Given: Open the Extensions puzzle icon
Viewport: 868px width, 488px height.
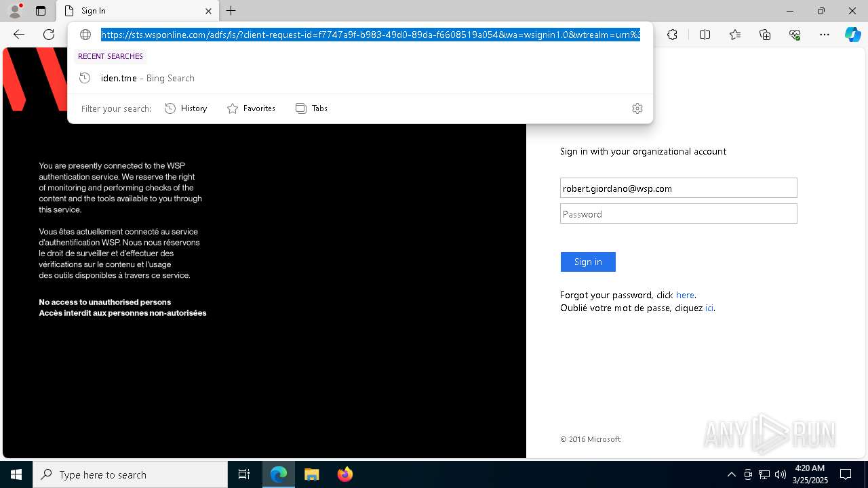Looking at the screenshot, I should (672, 35).
